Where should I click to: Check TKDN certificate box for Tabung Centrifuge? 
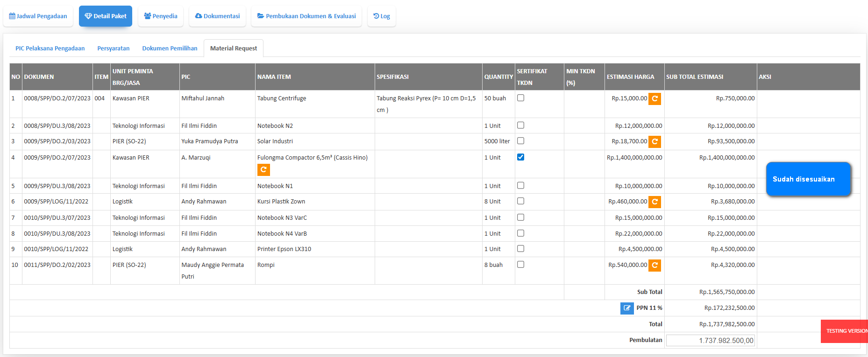pos(521,98)
